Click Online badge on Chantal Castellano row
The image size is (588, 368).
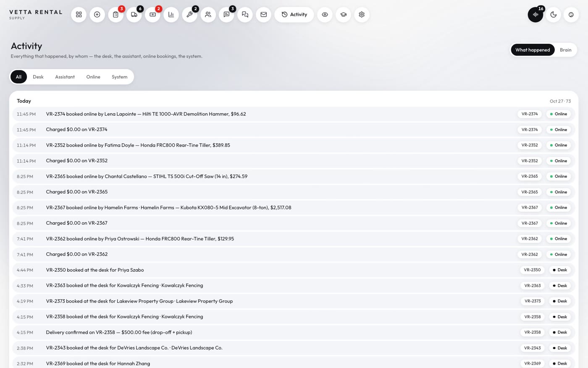pyautogui.click(x=558, y=176)
